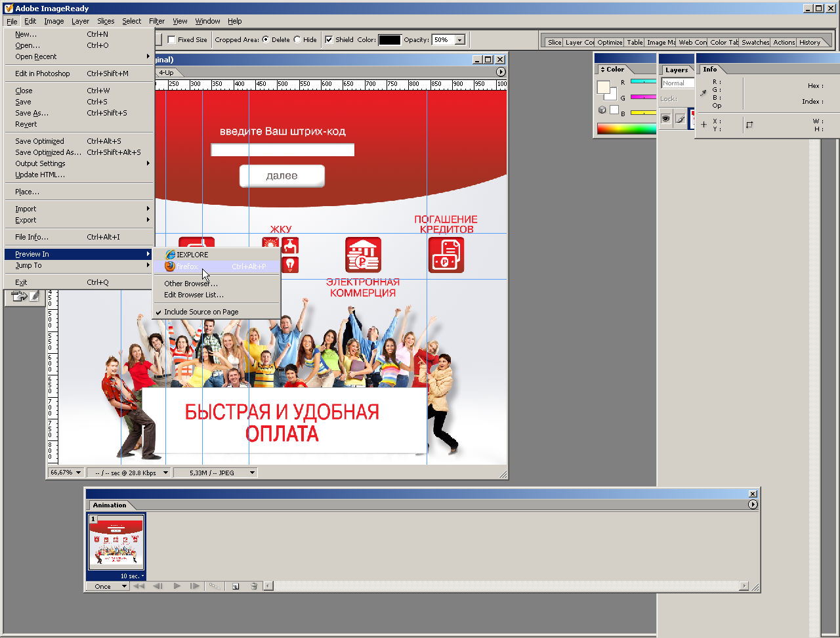Click the Adobe ImageReady title bar icon

click(9, 9)
